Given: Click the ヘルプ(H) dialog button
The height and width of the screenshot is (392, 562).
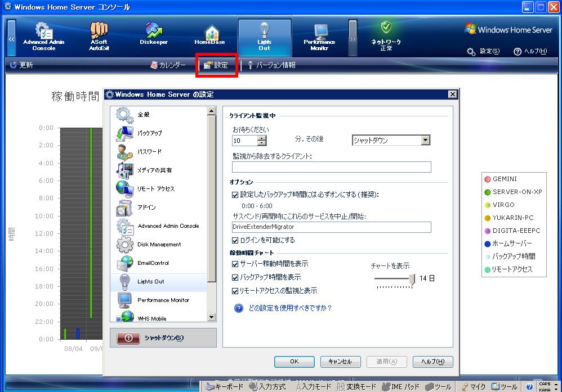Looking at the screenshot, I should tap(432, 362).
